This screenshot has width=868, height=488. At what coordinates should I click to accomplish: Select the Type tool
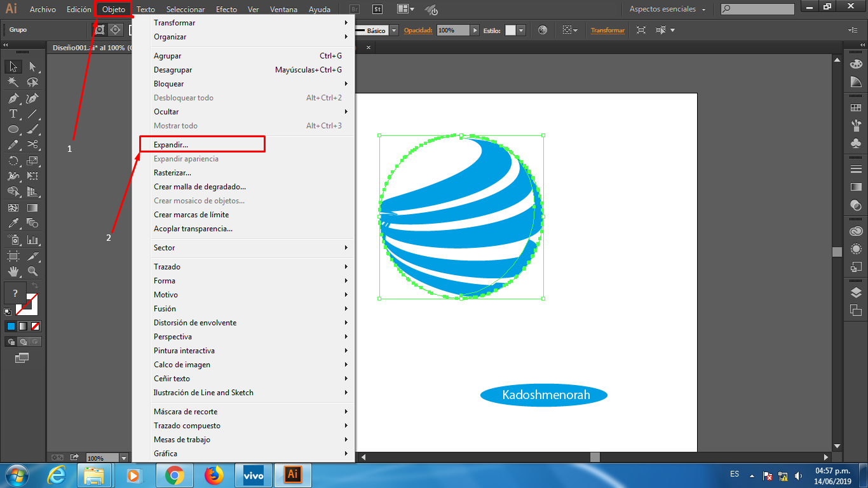[13, 114]
